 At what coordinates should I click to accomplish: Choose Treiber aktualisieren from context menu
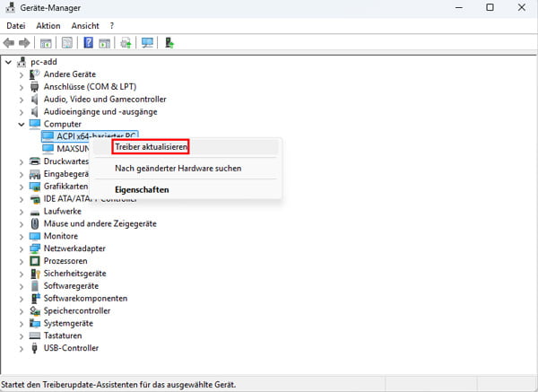click(x=150, y=145)
